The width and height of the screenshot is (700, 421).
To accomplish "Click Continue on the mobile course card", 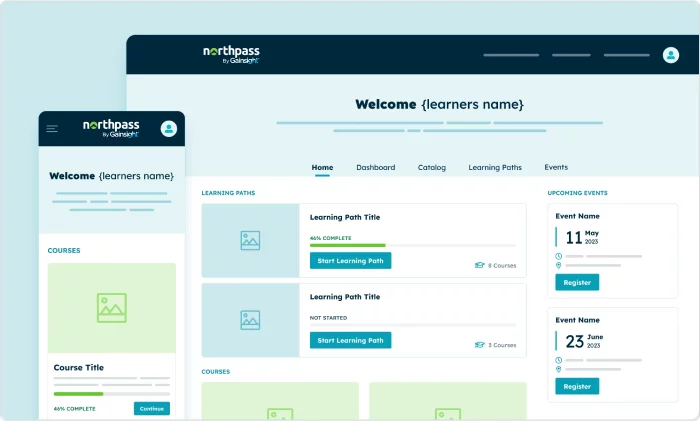I will pyautogui.click(x=152, y=408).
